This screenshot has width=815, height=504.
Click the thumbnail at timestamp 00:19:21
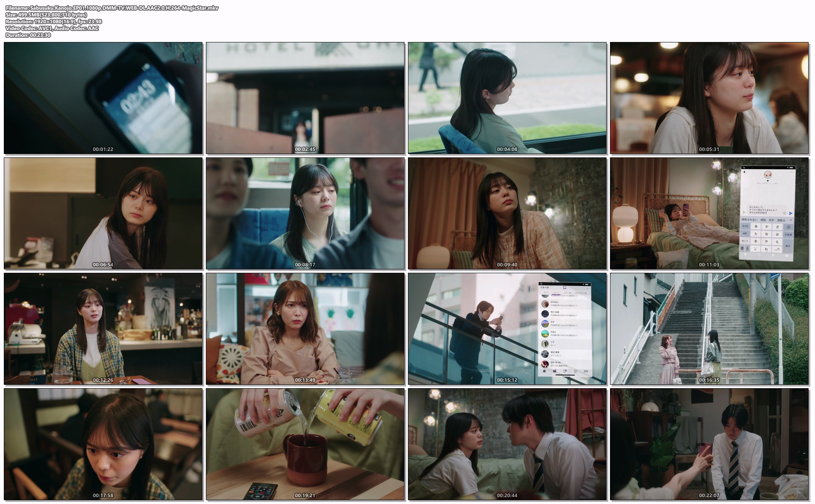pyautogui.click(x=305, y=444)
